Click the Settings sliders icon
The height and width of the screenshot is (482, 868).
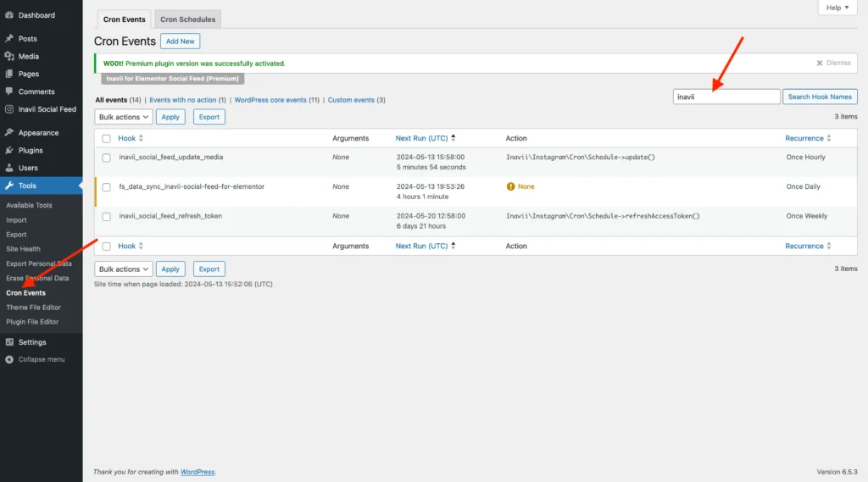point(8,342)
